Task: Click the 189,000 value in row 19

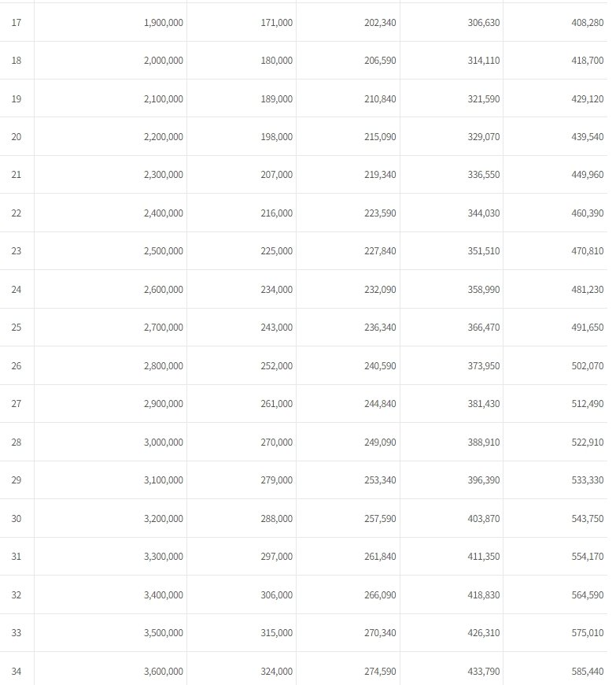Action: pos(276,99)
